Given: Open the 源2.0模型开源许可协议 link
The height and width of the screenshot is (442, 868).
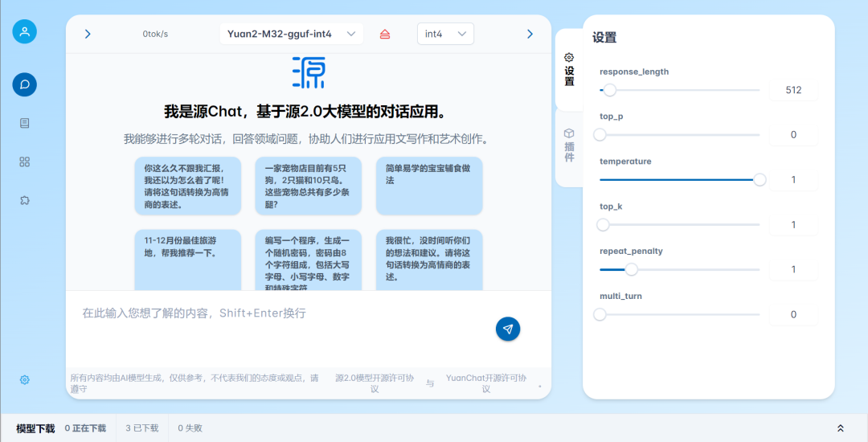Looking at the screenshot, I should [x=375, y=383].
